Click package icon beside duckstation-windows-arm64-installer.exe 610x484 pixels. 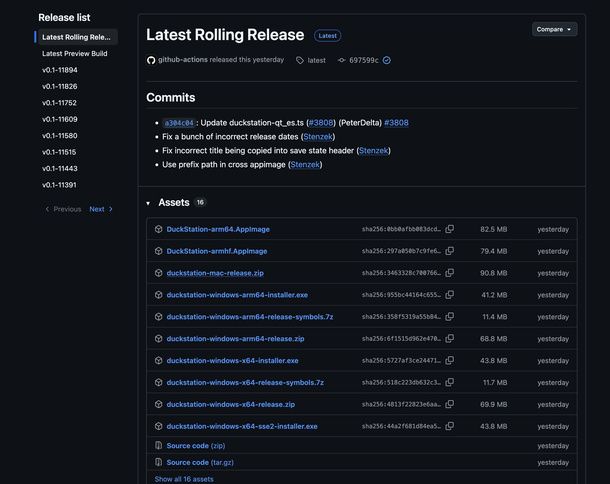[158, 295]
